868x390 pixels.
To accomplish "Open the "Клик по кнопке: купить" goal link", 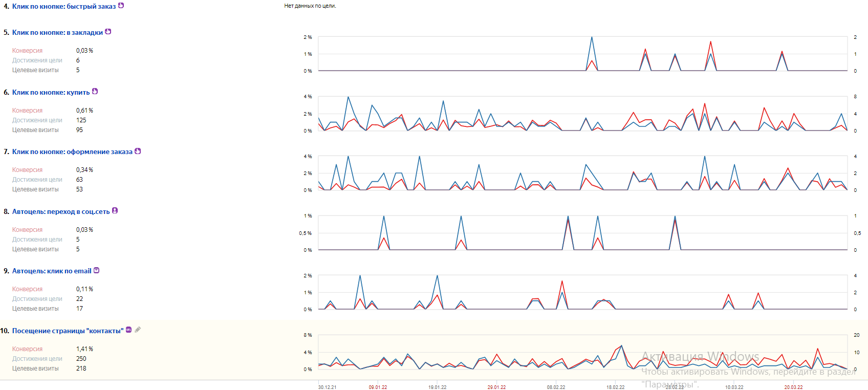I will click(51, 93).
